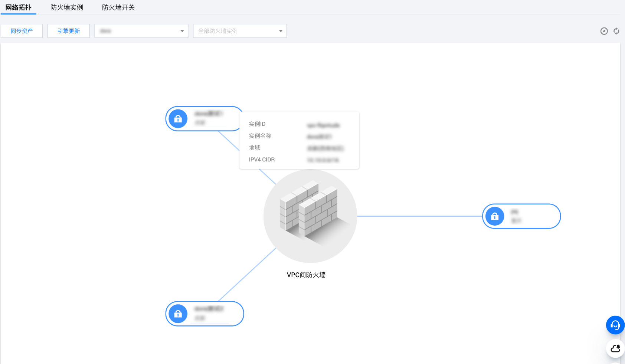The height and width of the screenshot is (364, 625).
Task: Click the lock icon on bottom-left VPC node
Action: pos(178,314)
